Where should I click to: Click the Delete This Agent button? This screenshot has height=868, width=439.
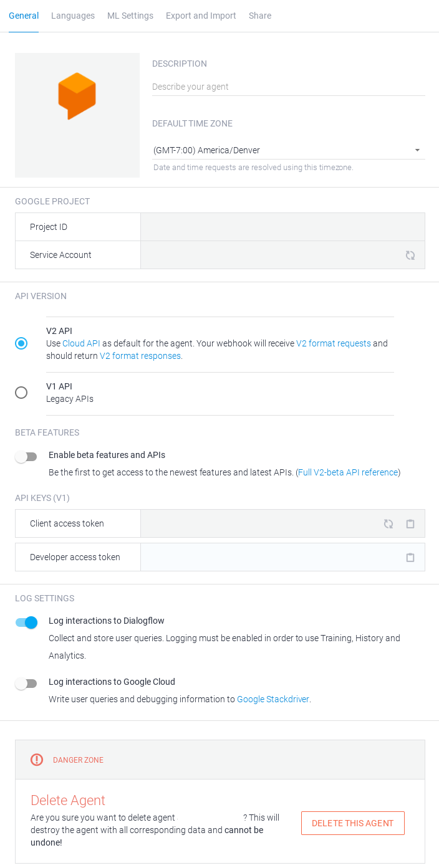(352, 823)
